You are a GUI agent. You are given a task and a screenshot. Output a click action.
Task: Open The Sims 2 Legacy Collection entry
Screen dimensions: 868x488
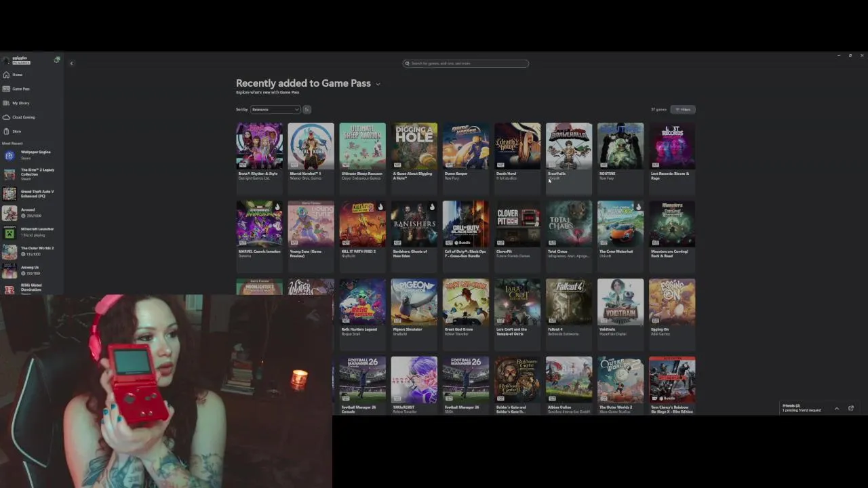pos(32,174)
